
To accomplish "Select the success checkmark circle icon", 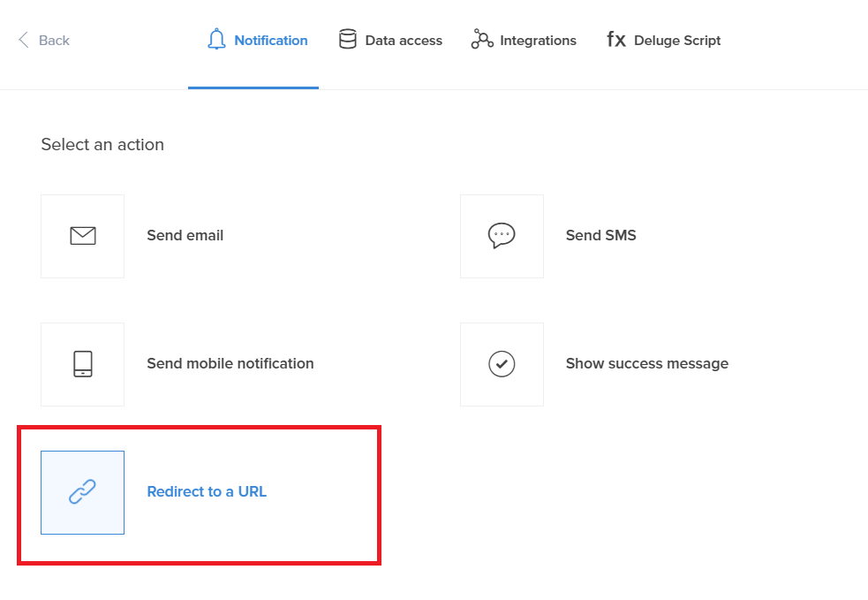I will click(x=502, y=365).
